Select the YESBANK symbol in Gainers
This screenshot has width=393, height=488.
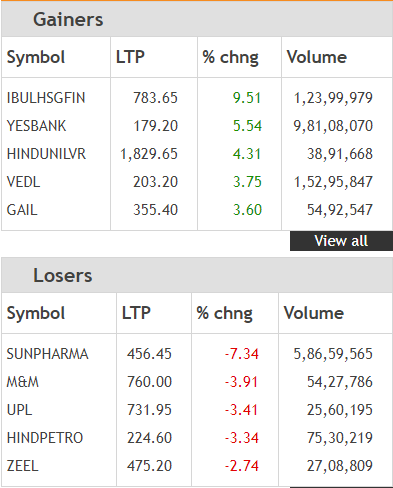pos(36,126)
